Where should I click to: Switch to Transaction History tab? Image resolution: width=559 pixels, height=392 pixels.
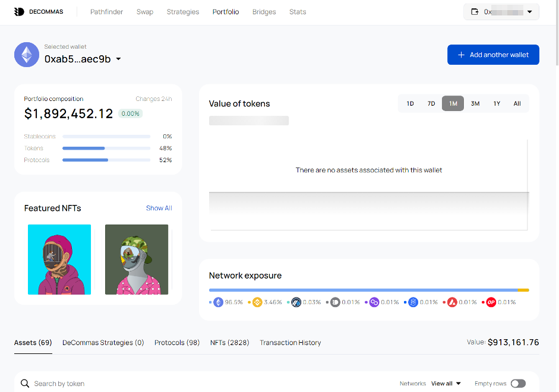click(290, 343)
